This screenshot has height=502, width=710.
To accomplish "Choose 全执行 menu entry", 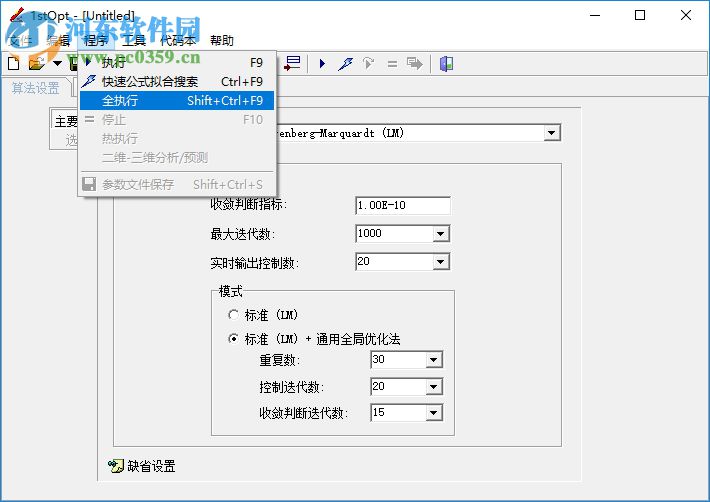I will tap(177, 100).
